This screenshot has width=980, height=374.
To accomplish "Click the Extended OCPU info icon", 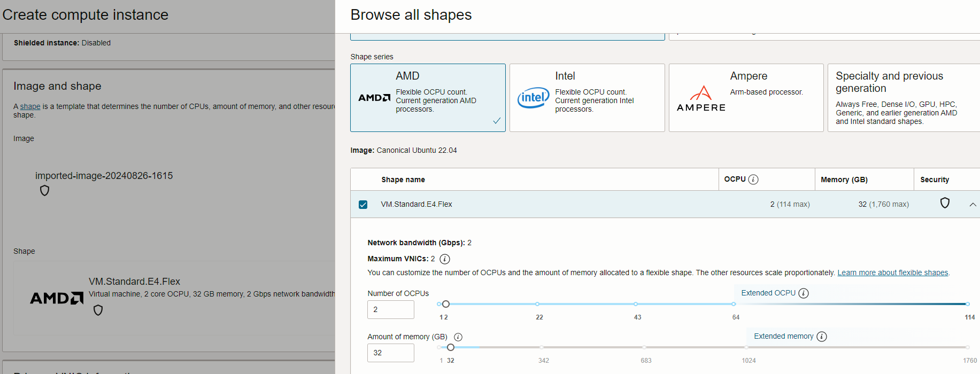I will tap(804, 293).
